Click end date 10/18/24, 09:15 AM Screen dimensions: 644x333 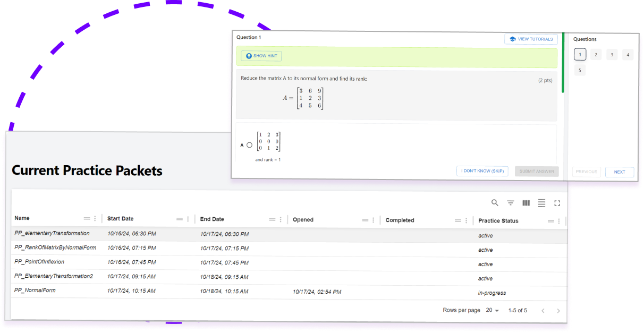point(224,277)
